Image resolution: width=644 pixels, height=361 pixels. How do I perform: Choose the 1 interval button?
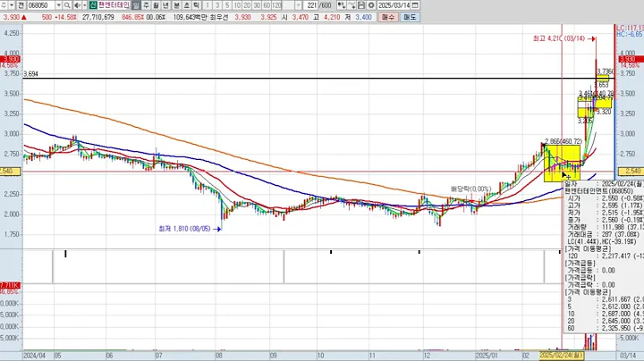208,5
